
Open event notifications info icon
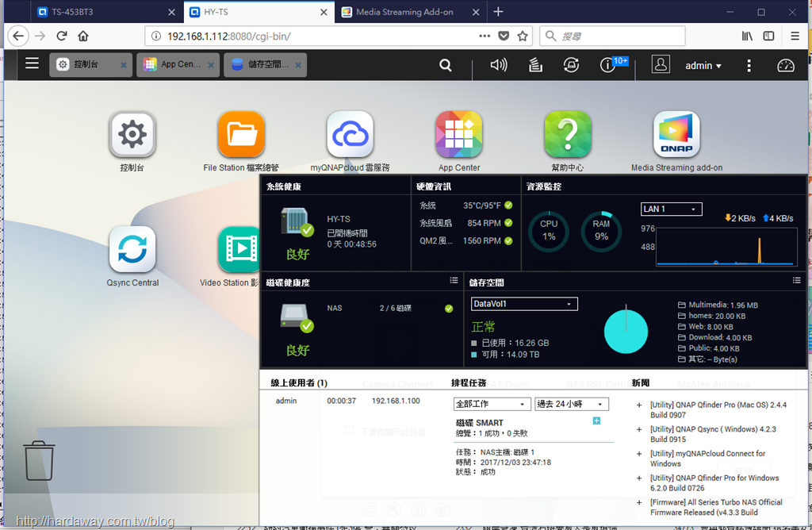tap(607, 65)
